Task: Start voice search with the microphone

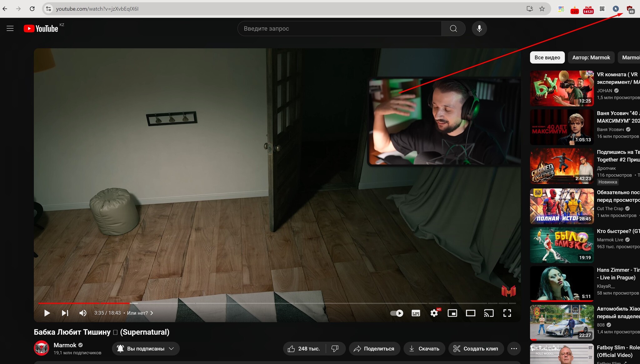Action: click(479, 28)
